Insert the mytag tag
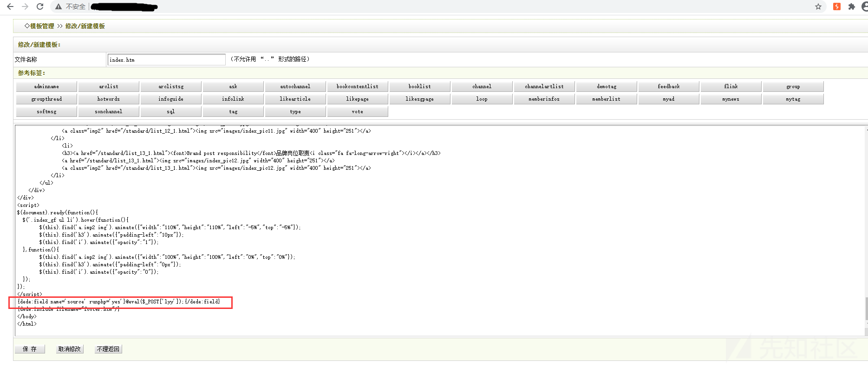Screen dimensions: 868x366 point(793,99)
